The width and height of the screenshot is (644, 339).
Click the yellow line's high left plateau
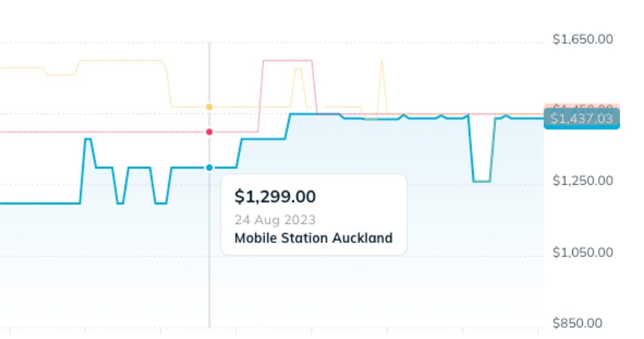click(122, 61)
